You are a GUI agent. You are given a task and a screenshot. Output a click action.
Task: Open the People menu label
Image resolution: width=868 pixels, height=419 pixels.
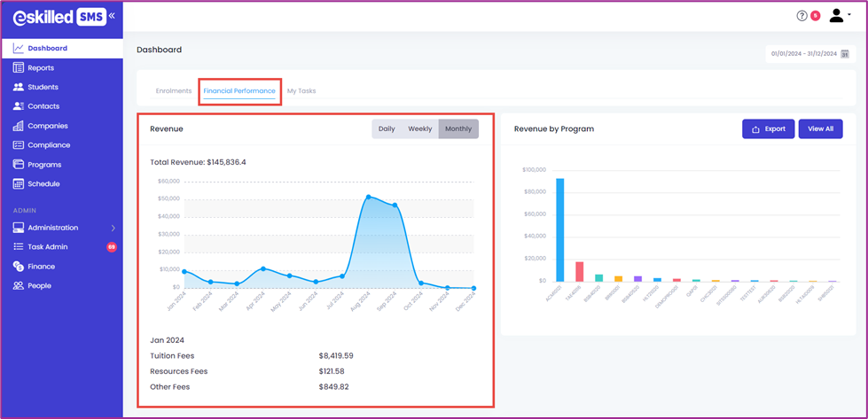40,286
